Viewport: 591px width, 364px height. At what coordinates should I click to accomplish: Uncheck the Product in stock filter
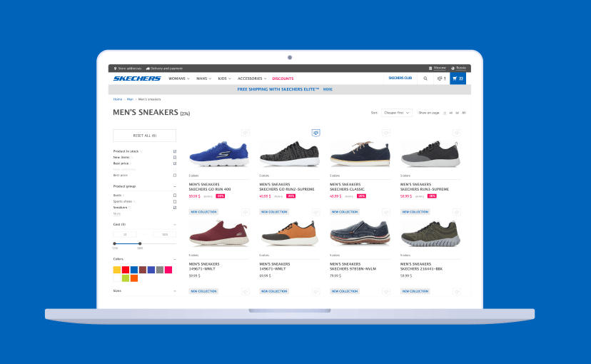175,151
